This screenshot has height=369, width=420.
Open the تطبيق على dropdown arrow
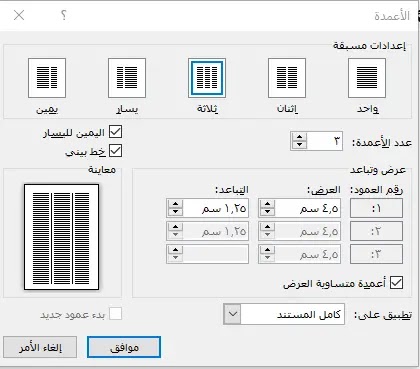[x=232, y=314]
